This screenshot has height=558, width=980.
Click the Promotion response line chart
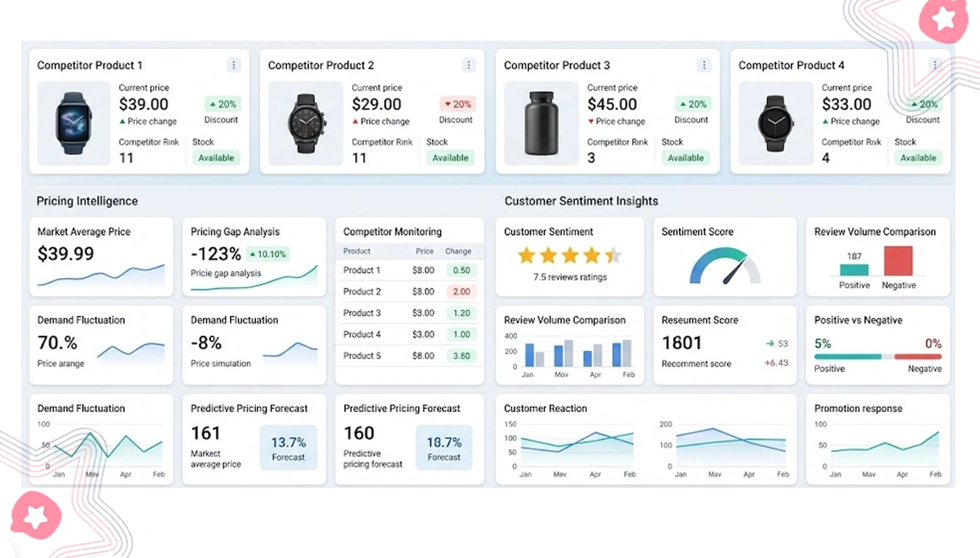pyautogui.click(x=879, y=449)
